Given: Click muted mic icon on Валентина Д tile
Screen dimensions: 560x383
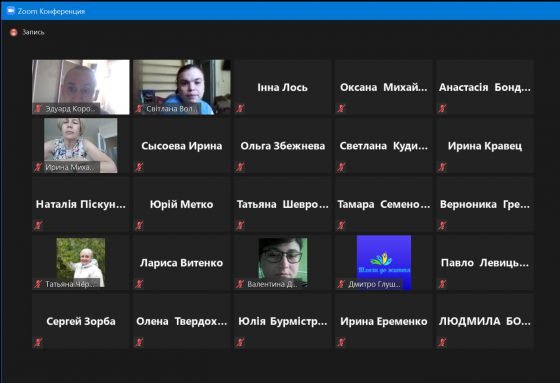Looking at the screenshot, I should pos(240,284).
